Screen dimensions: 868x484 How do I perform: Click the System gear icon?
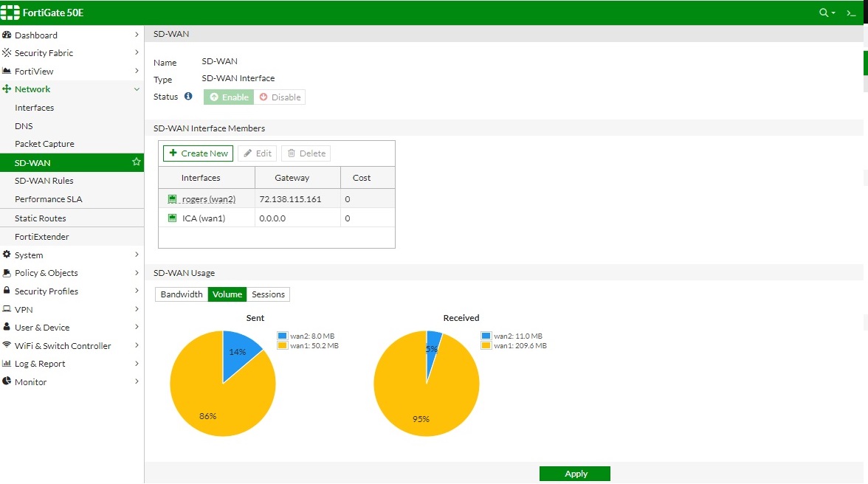(7, 255)
